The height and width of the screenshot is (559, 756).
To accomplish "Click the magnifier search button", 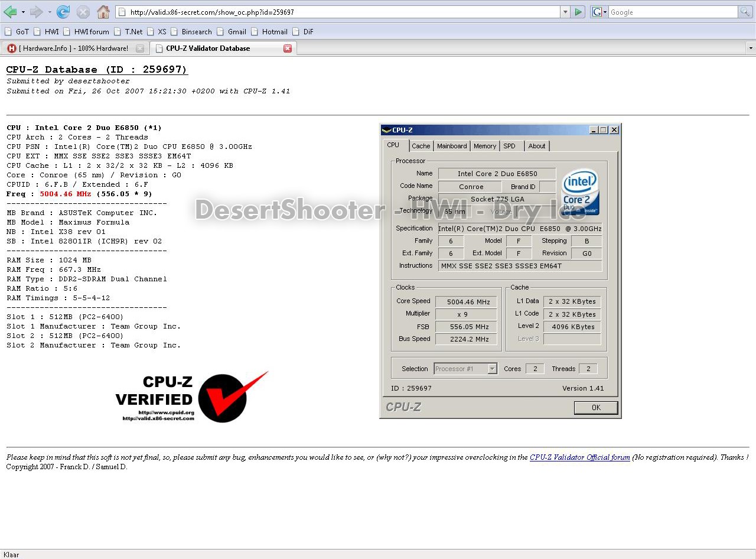I will (745, 12).
